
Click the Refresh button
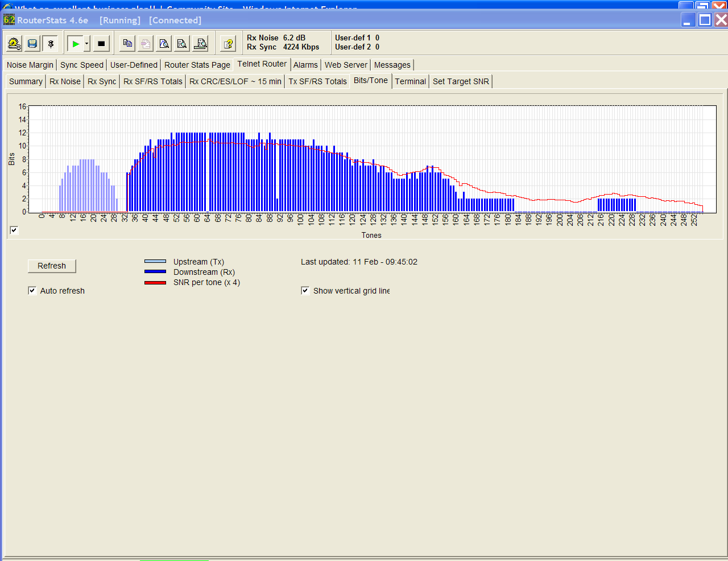52,266
